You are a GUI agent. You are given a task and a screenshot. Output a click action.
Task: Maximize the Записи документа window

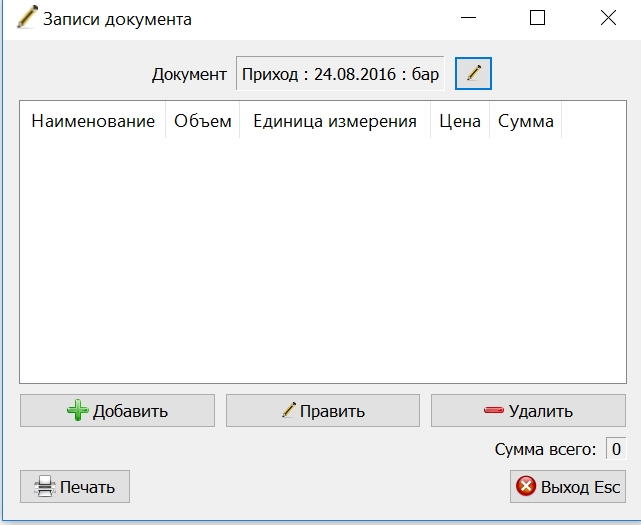(x=537, y=18)
